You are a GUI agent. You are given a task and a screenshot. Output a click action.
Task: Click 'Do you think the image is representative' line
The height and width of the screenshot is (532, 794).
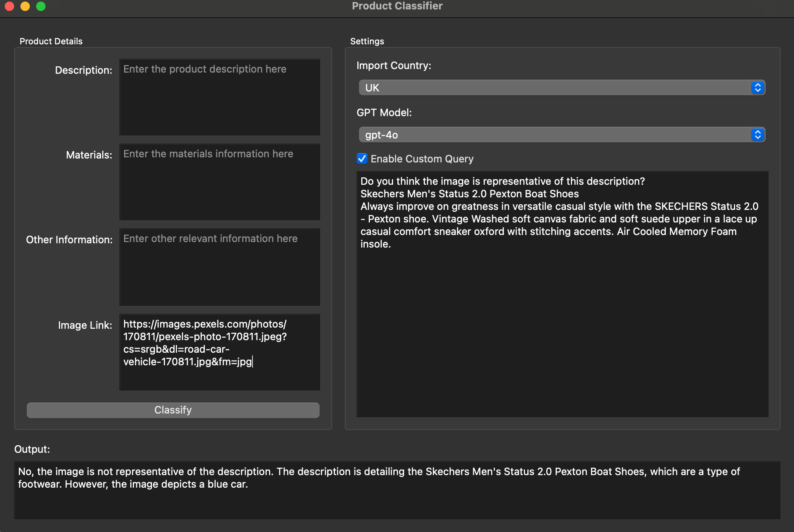(503, 181)
